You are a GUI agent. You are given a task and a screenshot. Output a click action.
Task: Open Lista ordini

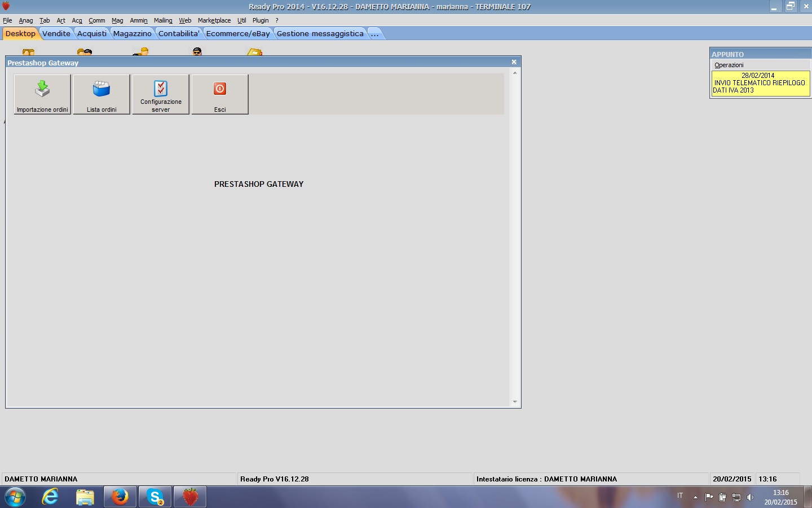tap(101, 94)
